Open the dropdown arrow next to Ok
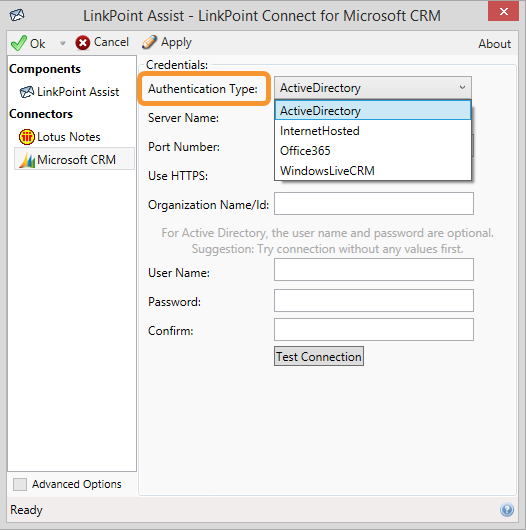The image size is (526, 530). (62, 43)
